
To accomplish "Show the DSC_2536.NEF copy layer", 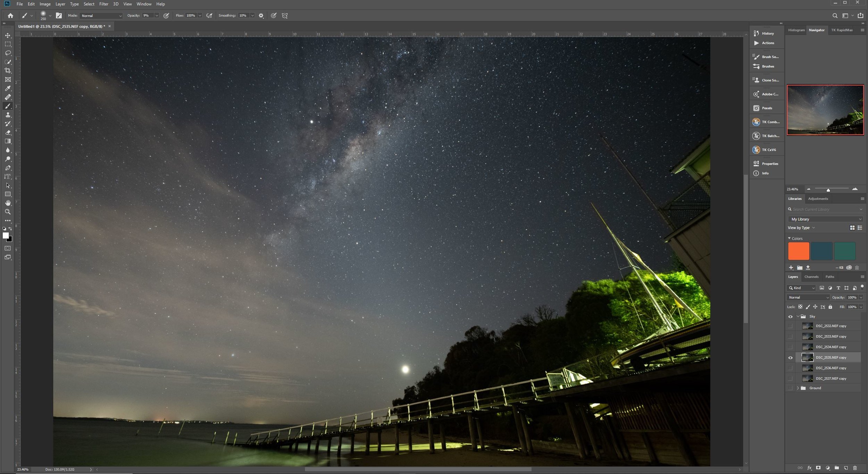I will click(791, 368).
